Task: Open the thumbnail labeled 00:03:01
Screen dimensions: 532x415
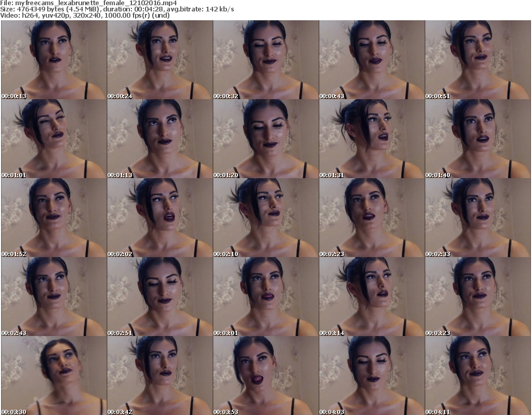Action: tap(265, 297)
